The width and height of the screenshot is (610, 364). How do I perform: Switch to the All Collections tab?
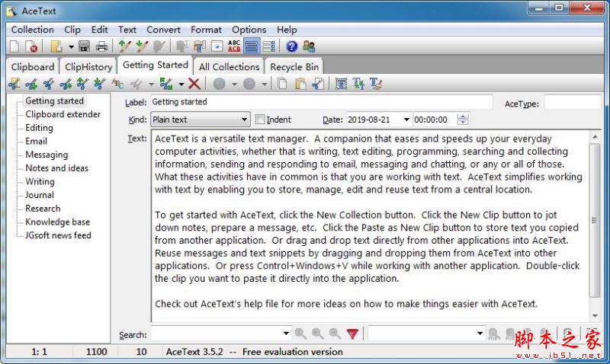pos(230,67)
